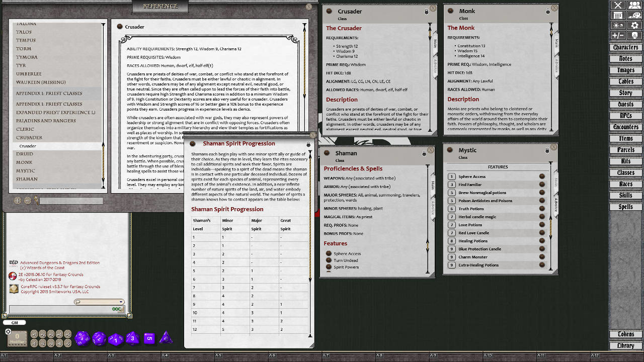Expand the Shaman entry in reference list

(27, 179)
